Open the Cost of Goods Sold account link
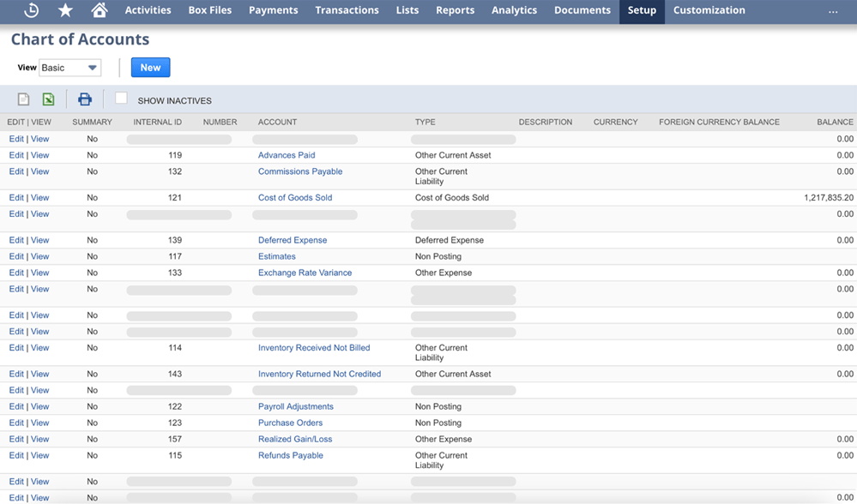The width and height of the screenshot is (857, 504). tap(295, 198)
